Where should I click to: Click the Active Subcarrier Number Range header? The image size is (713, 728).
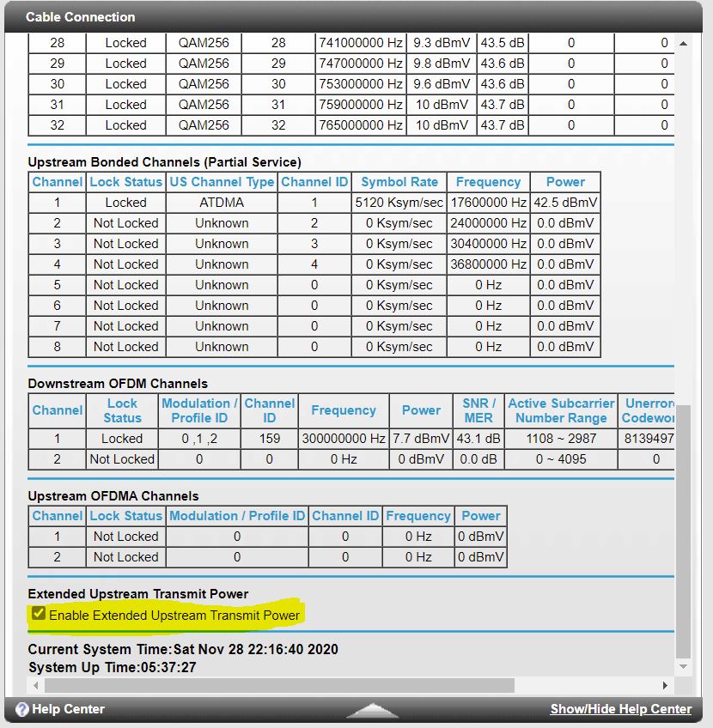[x=560, y=410]
